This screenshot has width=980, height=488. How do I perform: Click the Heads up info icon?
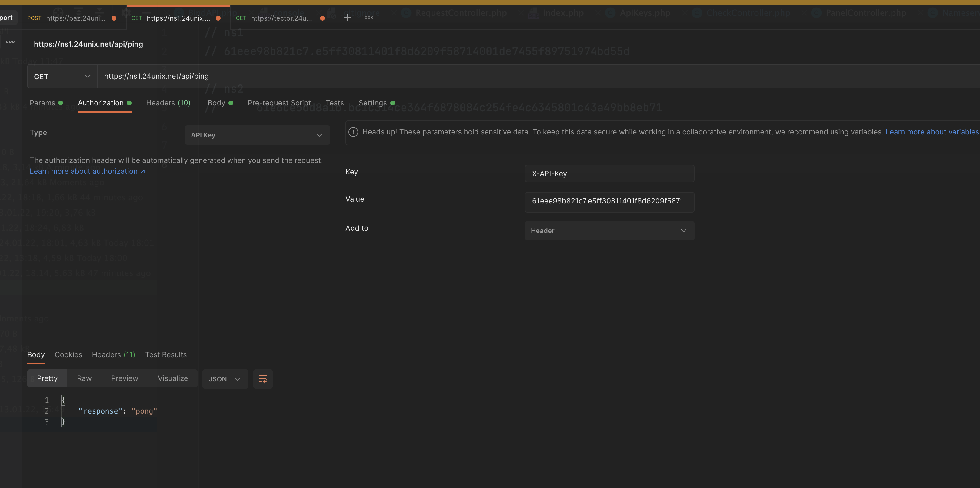[353, 132]
